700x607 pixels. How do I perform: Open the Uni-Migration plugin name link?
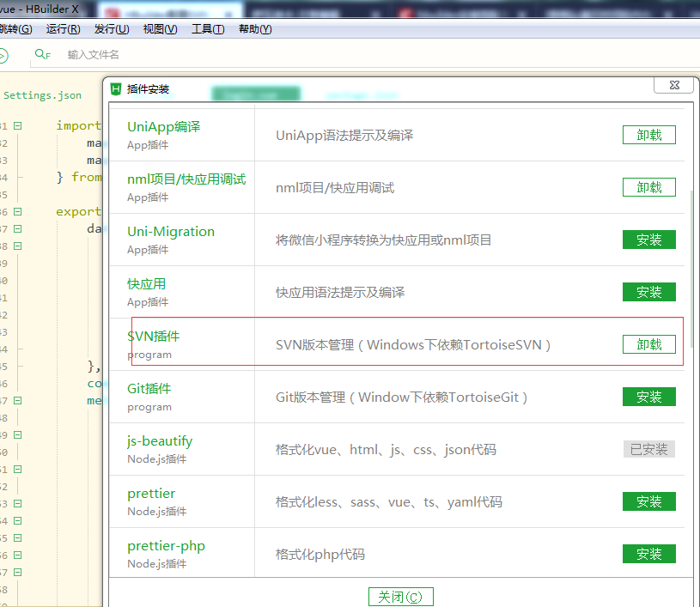[x=171, y=232]
